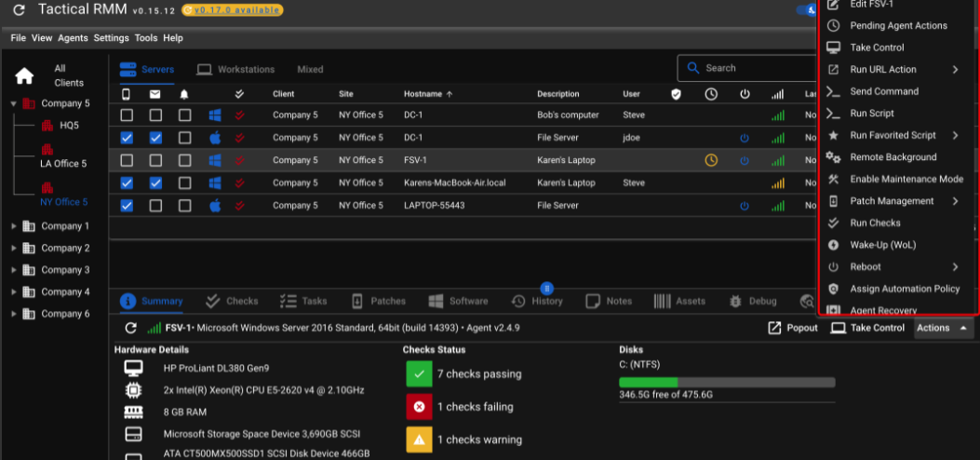Uncheck email alert checkbox for Karens-MacBook-Air.local
This screenshot has width=980, height=460.
pos(155,183)
